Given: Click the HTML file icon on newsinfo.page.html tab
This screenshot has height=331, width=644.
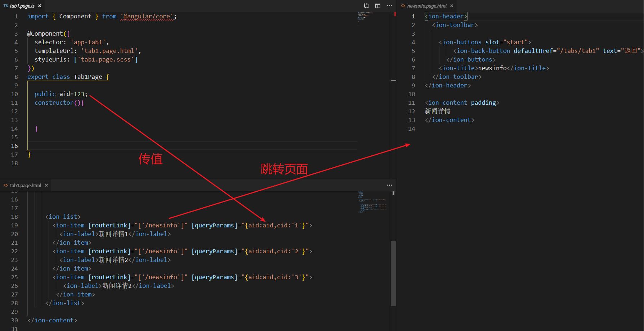Looking at the screenshot, I should tap(403, 6).
